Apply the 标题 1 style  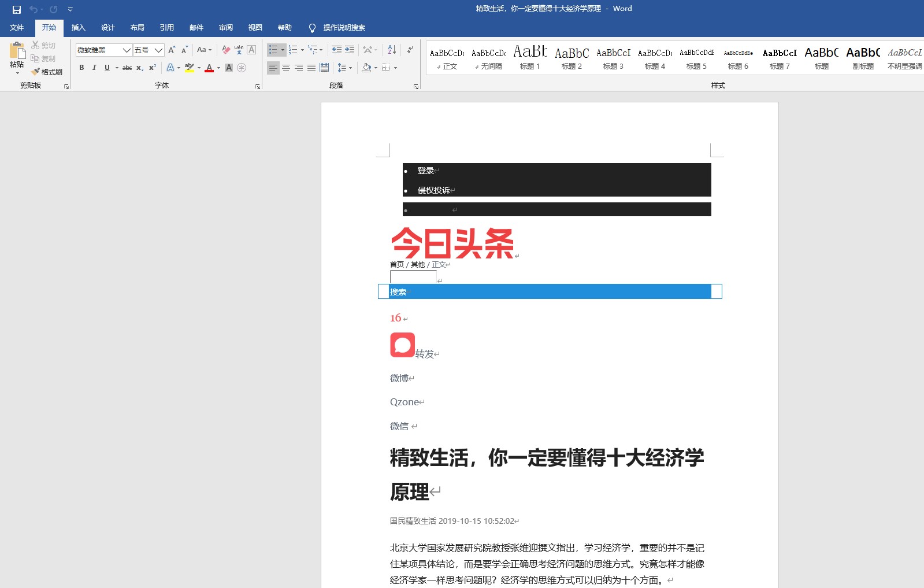point(530,58)
